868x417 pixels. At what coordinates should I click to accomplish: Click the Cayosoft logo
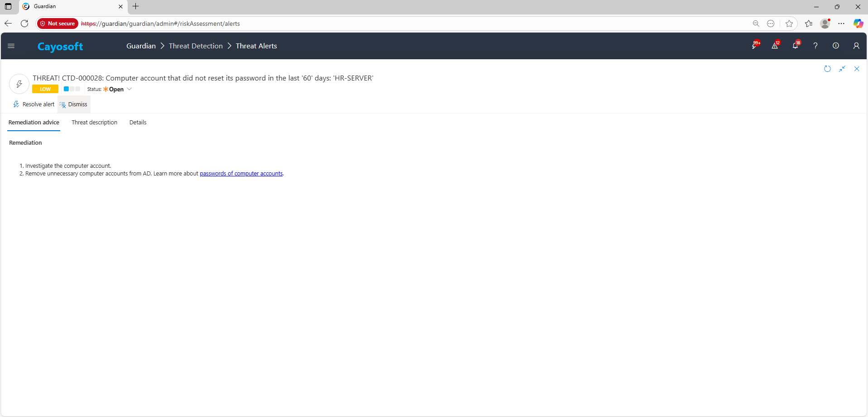pyautogui.click(x=60, y=47)
